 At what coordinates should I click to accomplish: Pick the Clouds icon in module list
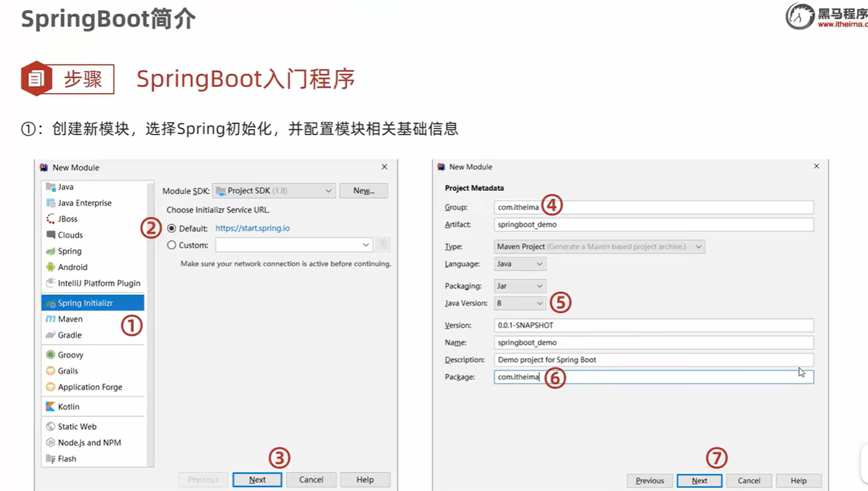click(51, 235)
